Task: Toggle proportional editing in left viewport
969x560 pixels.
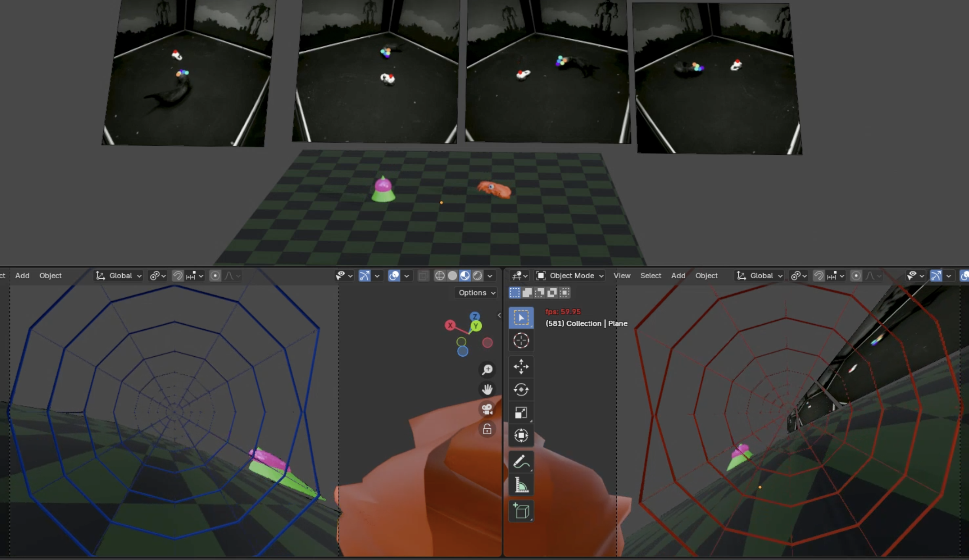Action: tap(215, 276)
